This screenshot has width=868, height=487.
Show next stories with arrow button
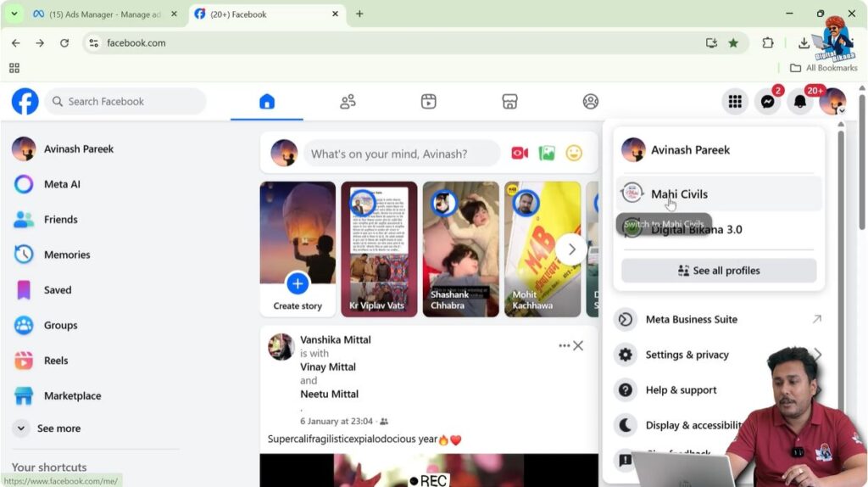pos(572,249)
